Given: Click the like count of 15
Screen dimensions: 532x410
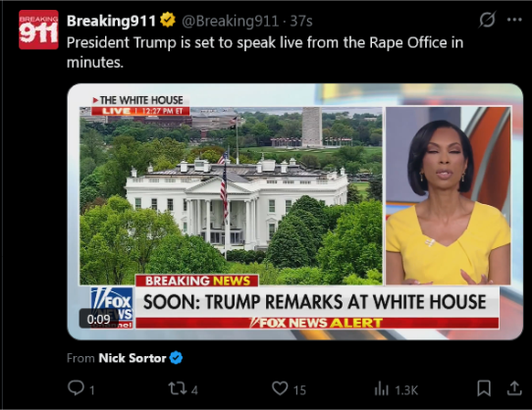Looking at the screenshot, I should click(299, 390).
